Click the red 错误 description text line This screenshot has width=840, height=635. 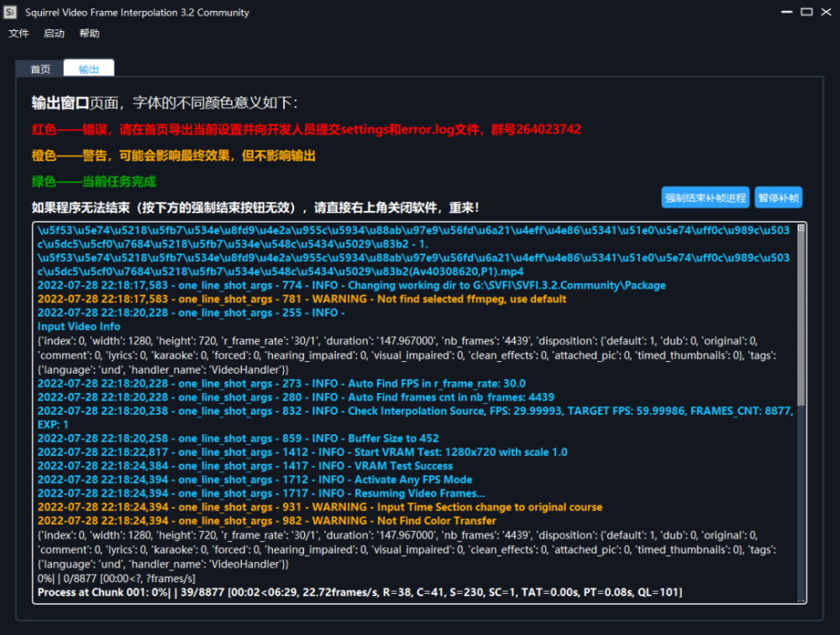click(x=306, y=130)
